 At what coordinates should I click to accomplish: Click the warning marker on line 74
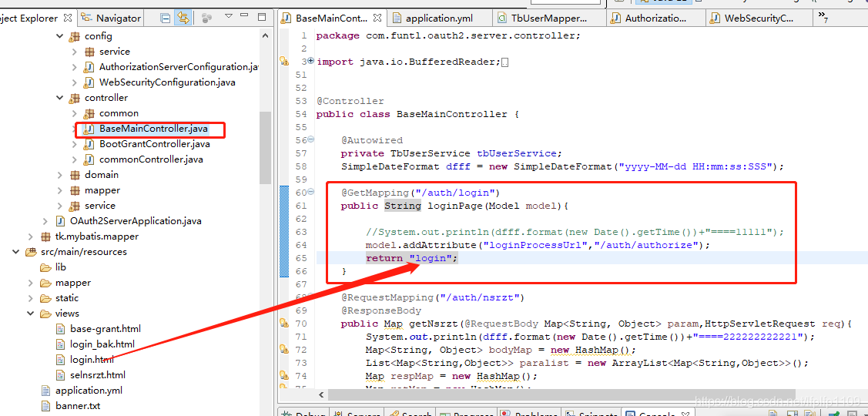click(x=284, y=376)
